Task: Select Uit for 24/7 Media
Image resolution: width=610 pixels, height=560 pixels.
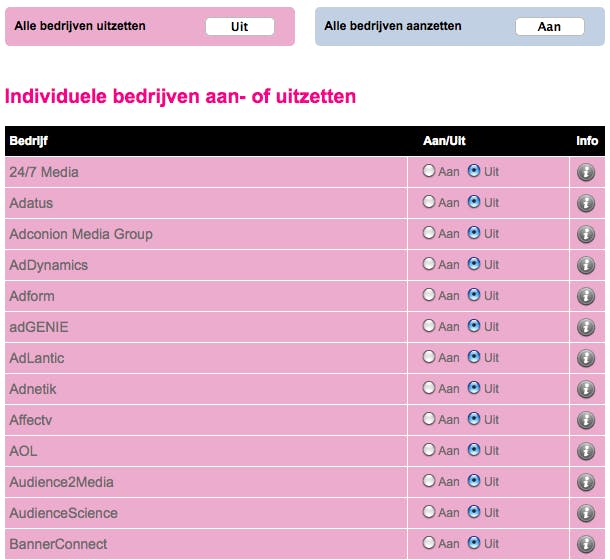Action: 473,170
